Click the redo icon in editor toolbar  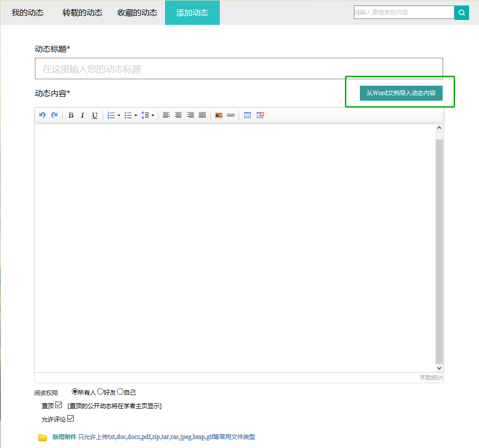[54, 115]
